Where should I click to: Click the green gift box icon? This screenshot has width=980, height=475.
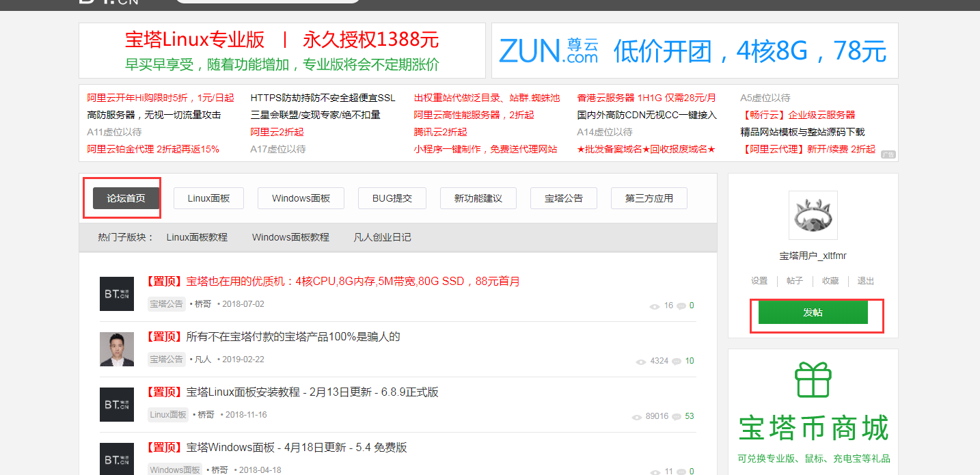click(x=813, y=380)
